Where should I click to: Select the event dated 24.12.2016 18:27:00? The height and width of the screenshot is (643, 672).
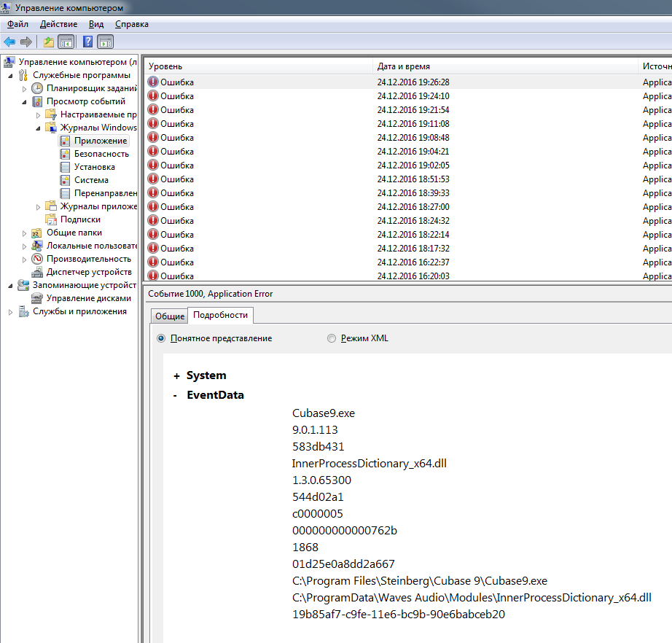pos(408,206)
